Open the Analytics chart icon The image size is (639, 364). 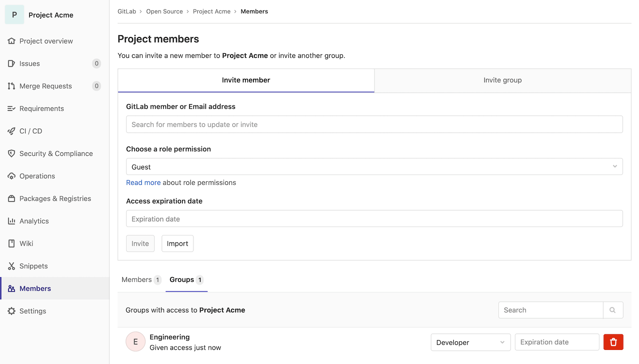tap(12, 221)
